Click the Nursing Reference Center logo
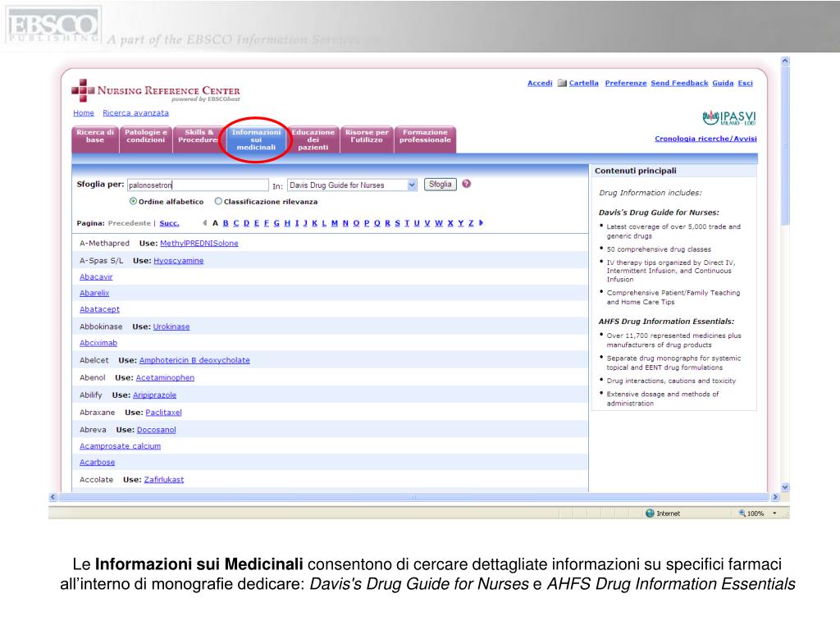Image resolution: width=840 pixels, height=630 pixels. point(156,91)
